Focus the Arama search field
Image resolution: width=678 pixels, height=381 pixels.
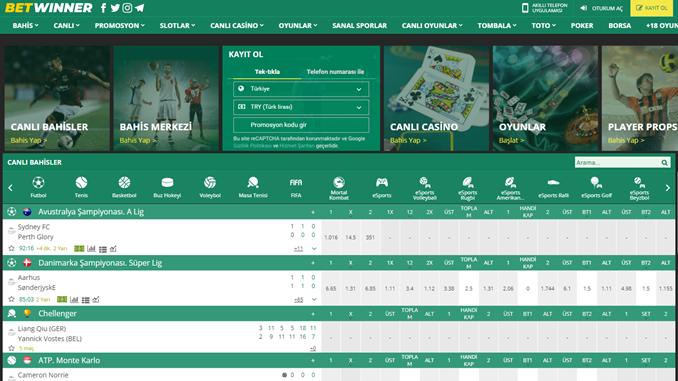617,163
